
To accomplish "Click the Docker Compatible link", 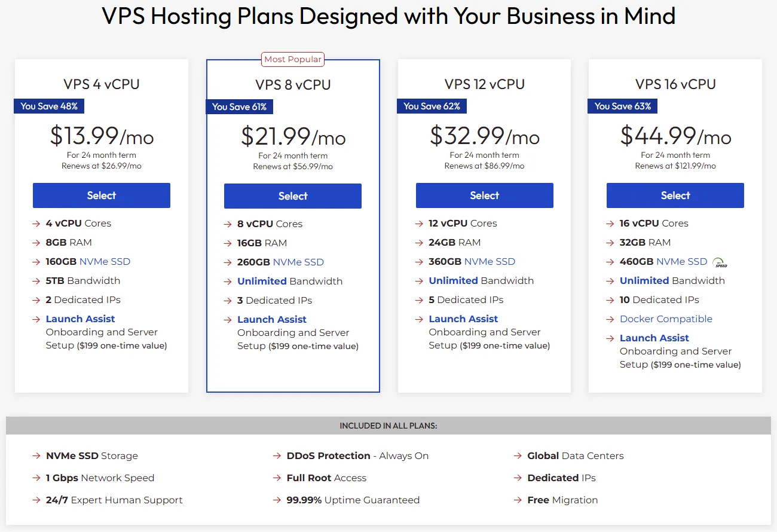I will (x=666, y=319).
